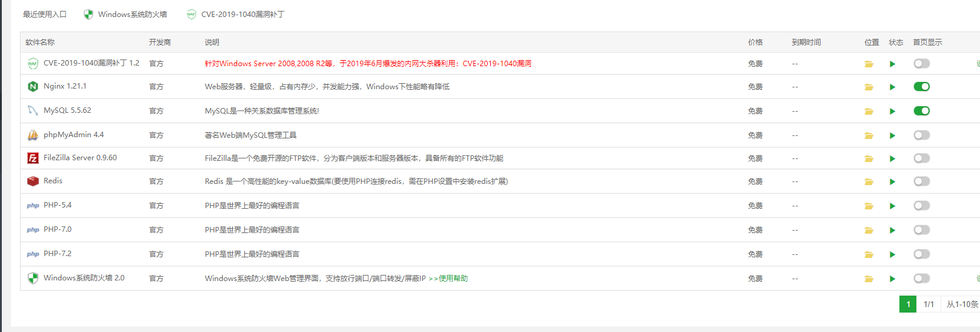Open the Windows系统防火墙 recent shortcut
Screen dimensions: 980x332
[125, 14]
